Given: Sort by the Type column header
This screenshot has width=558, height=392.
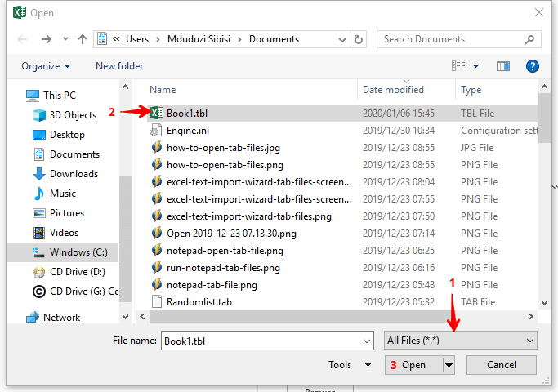Looking at the screenshot, I should click(471, 90).
